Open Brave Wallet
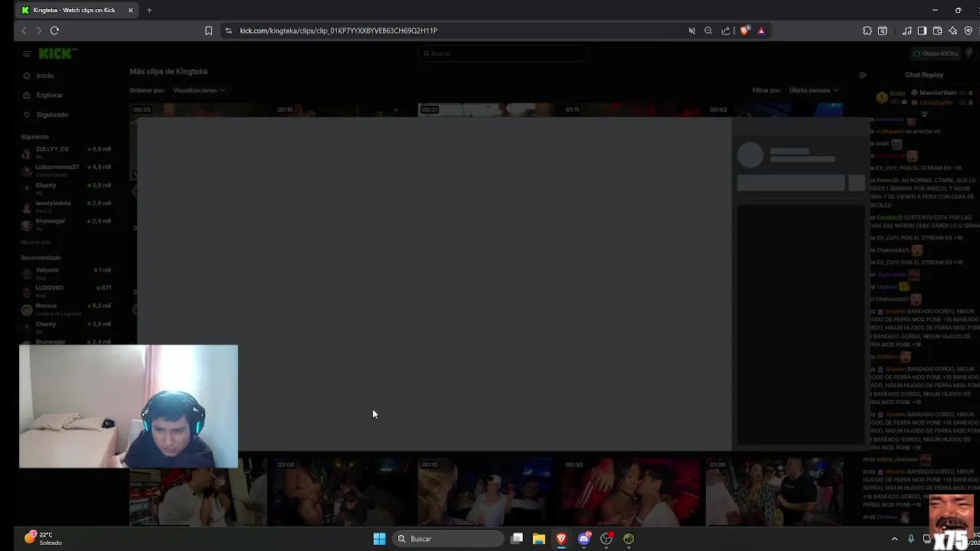 click(937, 31)
